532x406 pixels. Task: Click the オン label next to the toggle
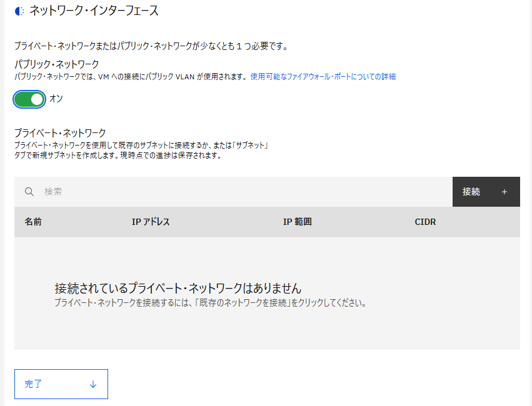coord(56,99)
